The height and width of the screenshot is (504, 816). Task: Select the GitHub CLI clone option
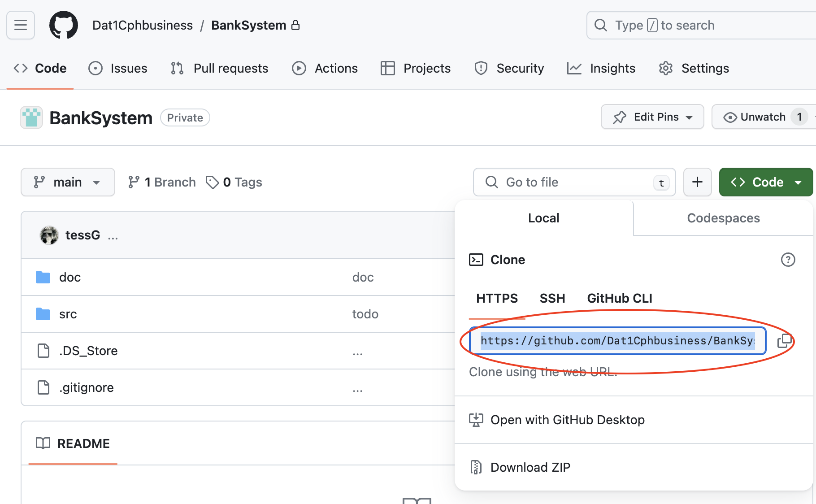pos(620,298)
